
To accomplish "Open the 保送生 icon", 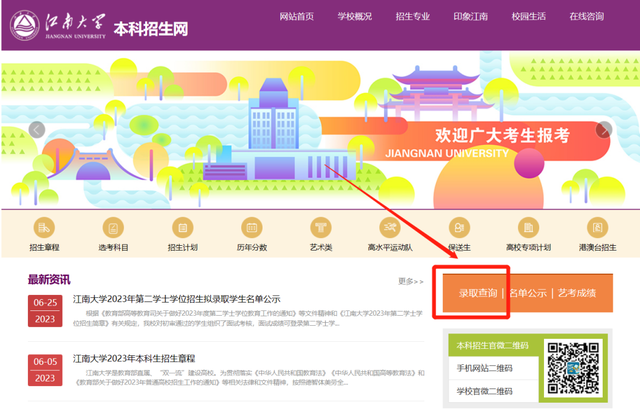I will click(x=459, y=228).
